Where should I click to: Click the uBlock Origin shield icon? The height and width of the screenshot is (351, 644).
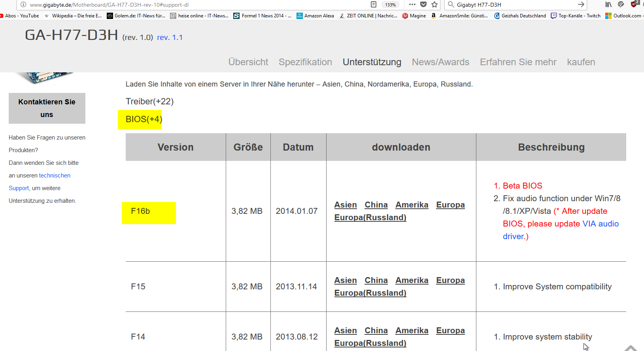tap(634, 4)
